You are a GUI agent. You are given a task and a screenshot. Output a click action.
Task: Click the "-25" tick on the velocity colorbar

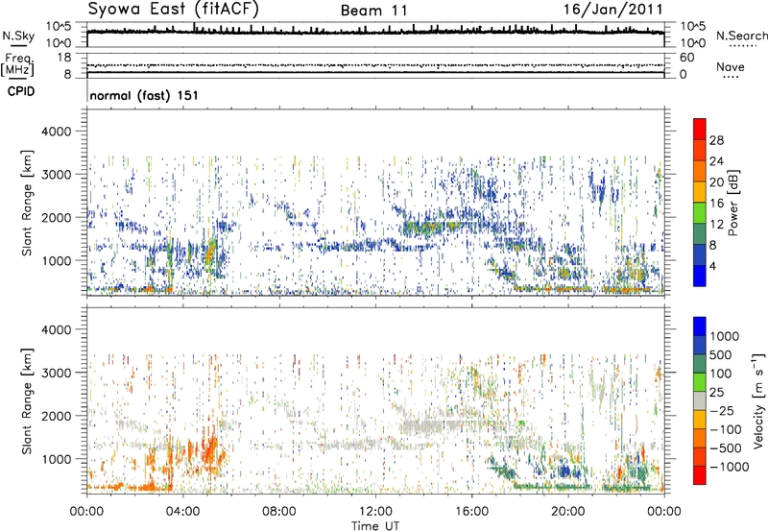(721, 410)
